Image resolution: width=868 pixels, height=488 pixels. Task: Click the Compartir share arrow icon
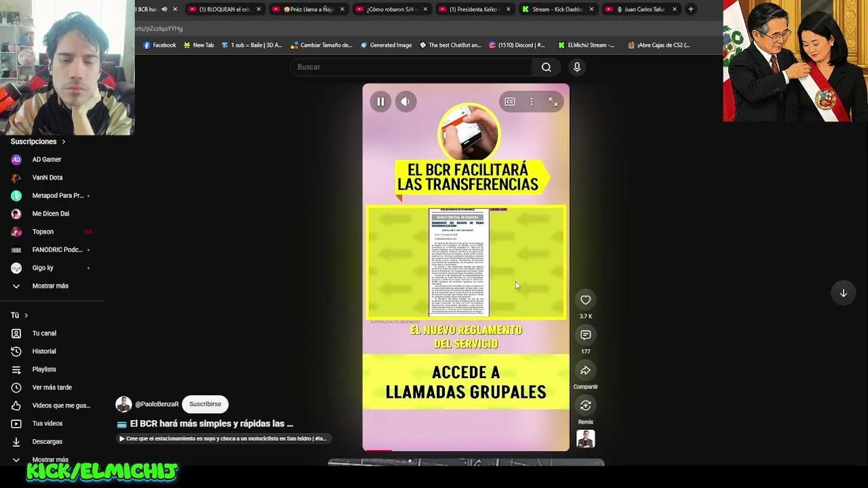click(586, 370)
